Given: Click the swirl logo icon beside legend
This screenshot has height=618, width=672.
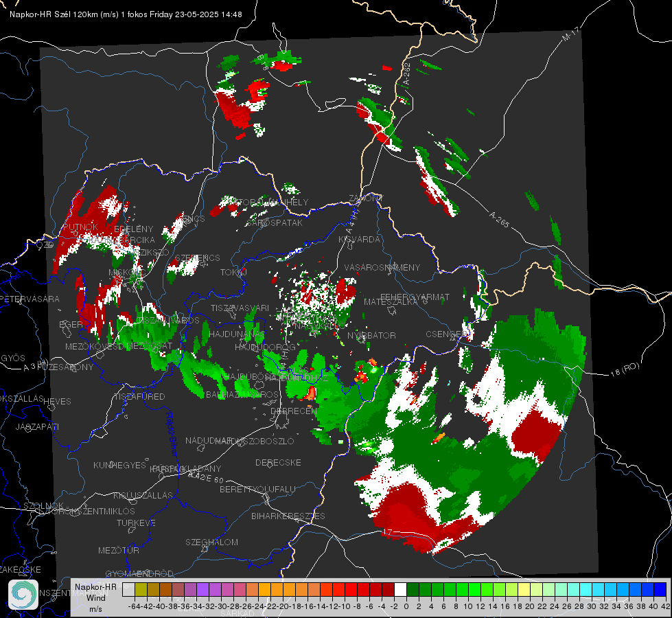Looking at the screenshot, I should 23,595.
